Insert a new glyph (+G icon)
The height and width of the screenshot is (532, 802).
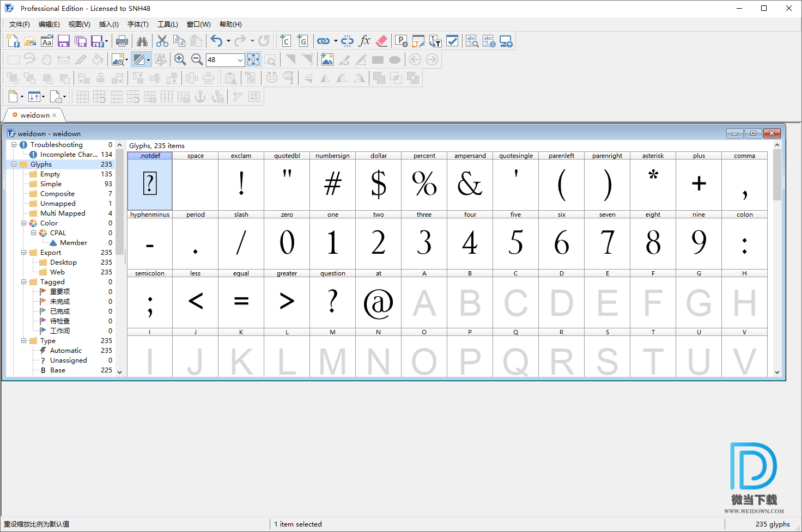click(x=302, y=41)
